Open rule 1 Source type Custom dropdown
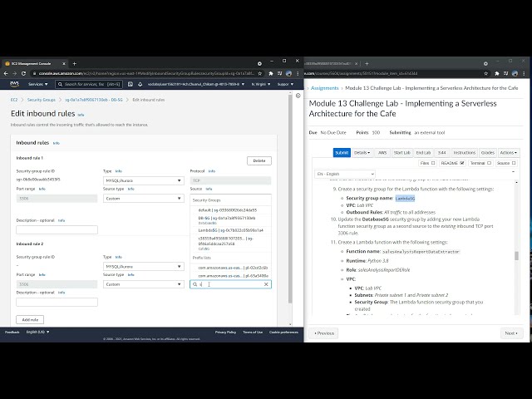The image size is (532, 399). tap(144, 199)
